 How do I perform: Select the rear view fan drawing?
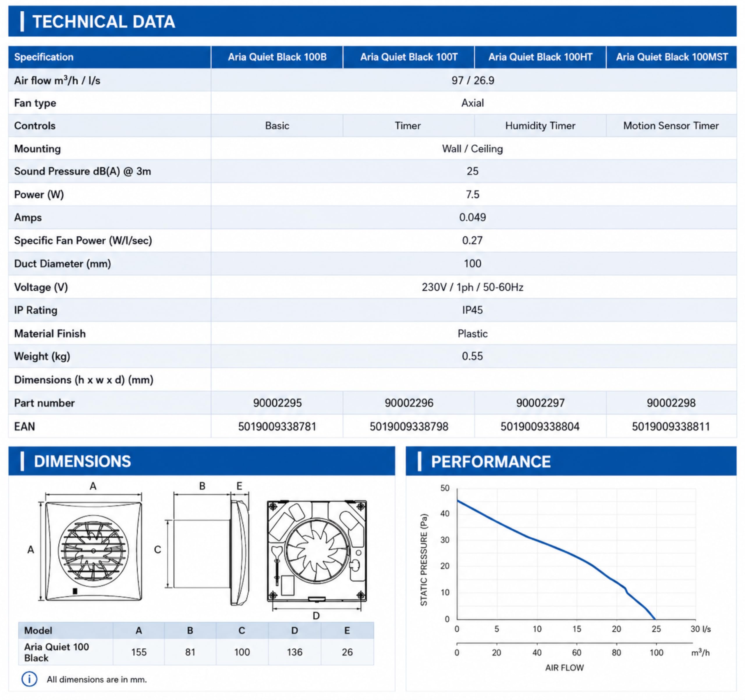click(x=317, y=551)
